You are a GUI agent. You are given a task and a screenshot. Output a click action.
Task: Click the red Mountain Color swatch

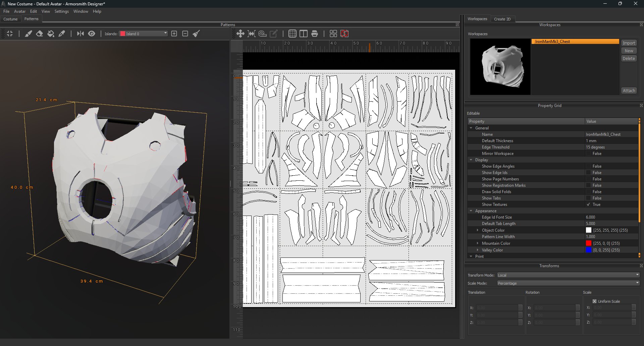point(589,243)
